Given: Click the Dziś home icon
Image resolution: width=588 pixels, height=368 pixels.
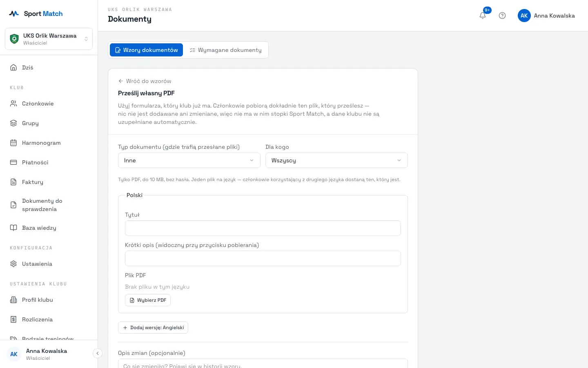Looking at the screenshot, I should point(13,67).
